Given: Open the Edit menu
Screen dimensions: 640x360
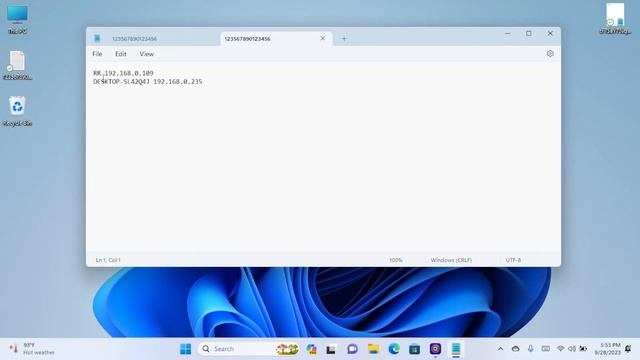Looking at the screenshot, I should 120,54.
